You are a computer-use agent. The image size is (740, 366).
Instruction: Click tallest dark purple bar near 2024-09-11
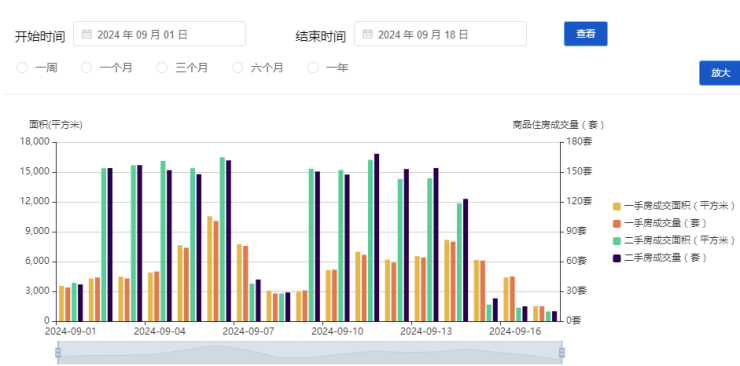click(377, 237)
